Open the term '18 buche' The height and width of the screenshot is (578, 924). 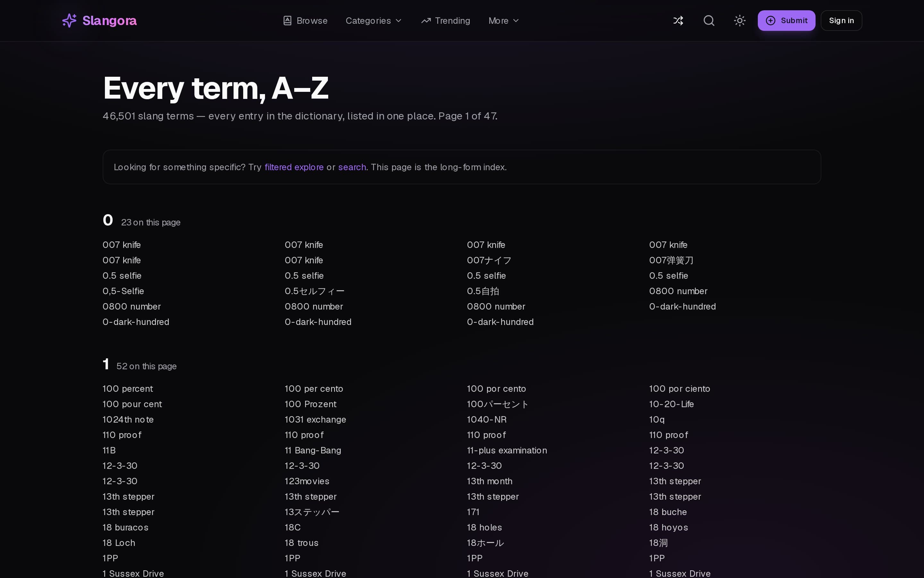pyautogui.click(x=668, y=512)
